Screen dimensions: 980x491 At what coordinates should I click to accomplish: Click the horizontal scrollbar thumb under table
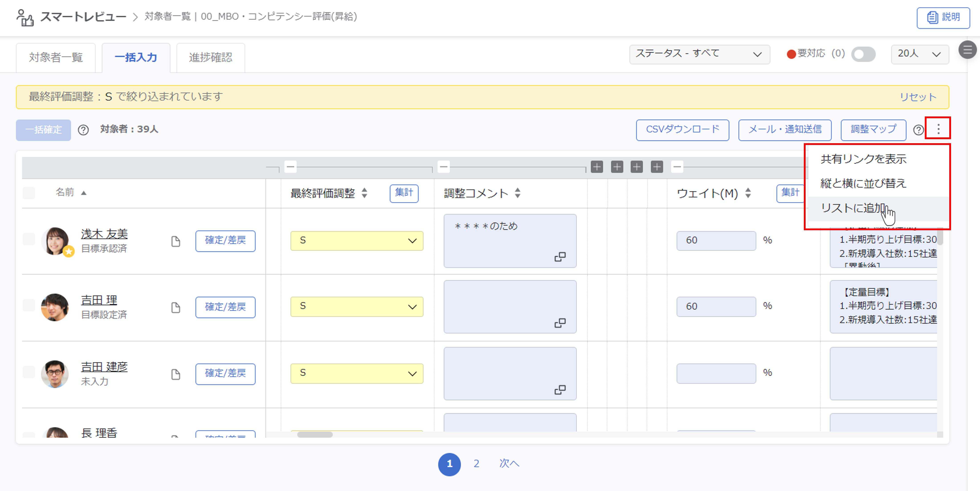315,434
